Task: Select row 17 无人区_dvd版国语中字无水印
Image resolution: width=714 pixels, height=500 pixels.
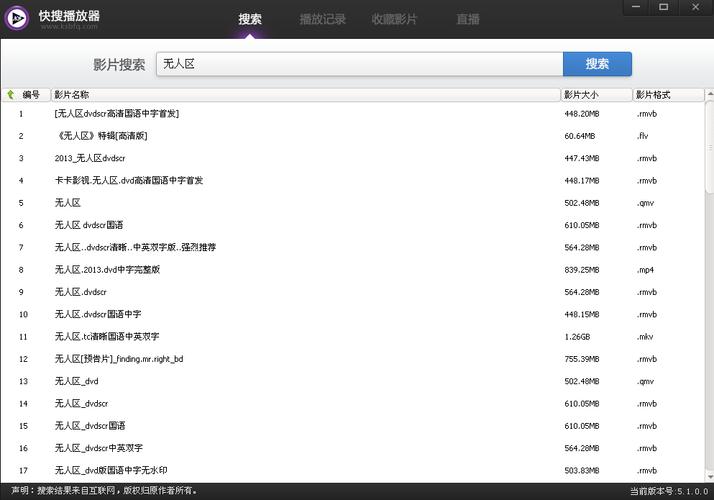Action: (x=111, y=470)
